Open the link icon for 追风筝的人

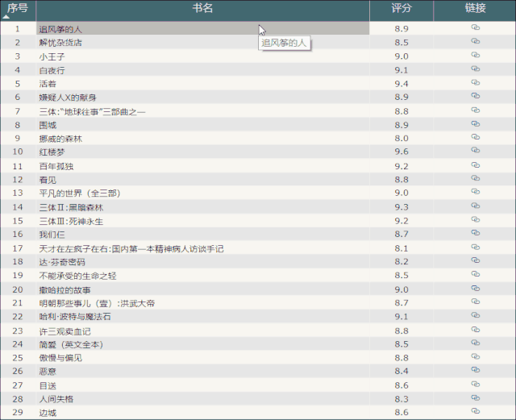coord(475,27)
